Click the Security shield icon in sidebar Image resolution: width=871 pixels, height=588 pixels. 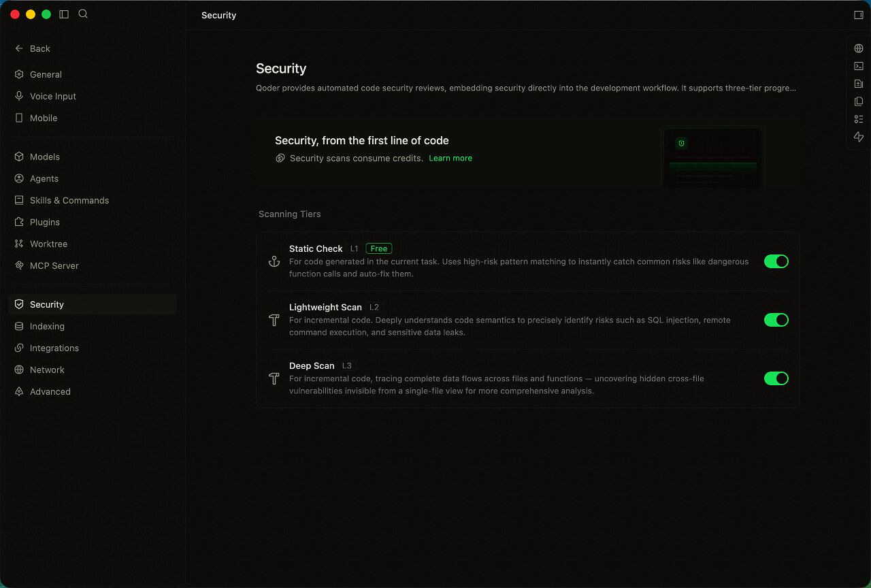point(19,304)
